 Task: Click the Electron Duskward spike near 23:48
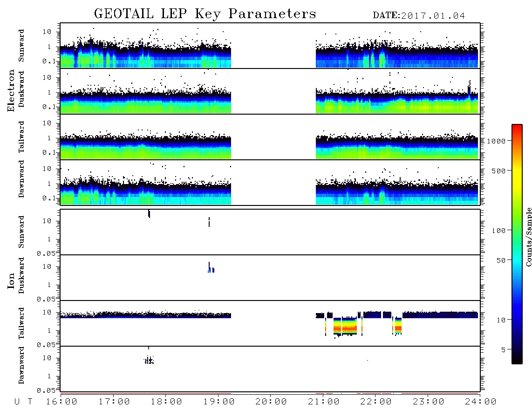[x=469, y=89]
